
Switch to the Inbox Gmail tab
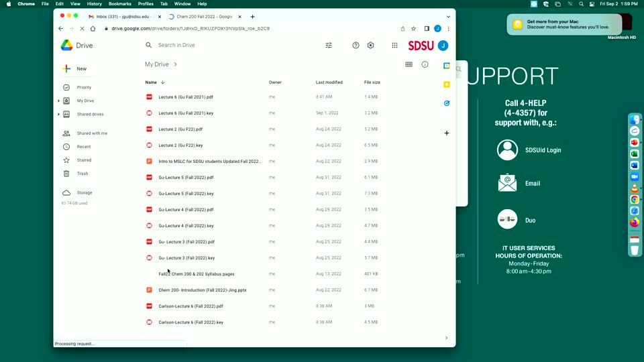click(124, 16)
